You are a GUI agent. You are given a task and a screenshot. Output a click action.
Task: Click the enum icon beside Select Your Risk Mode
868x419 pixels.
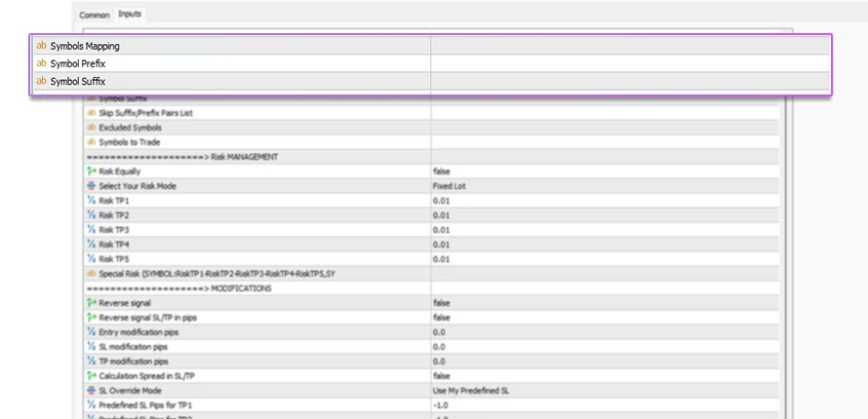click(x=92, y=186)
